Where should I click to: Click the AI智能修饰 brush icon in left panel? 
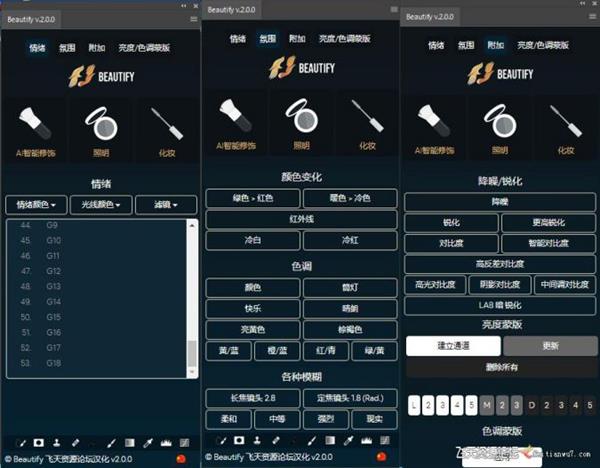pyautogui.click(x=37, y=122)
